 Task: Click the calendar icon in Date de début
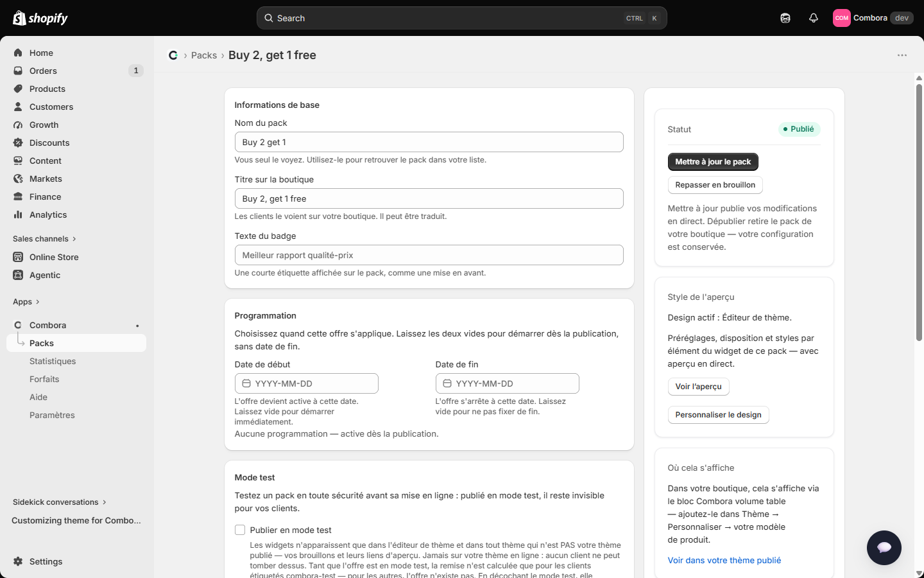[246, 383]
